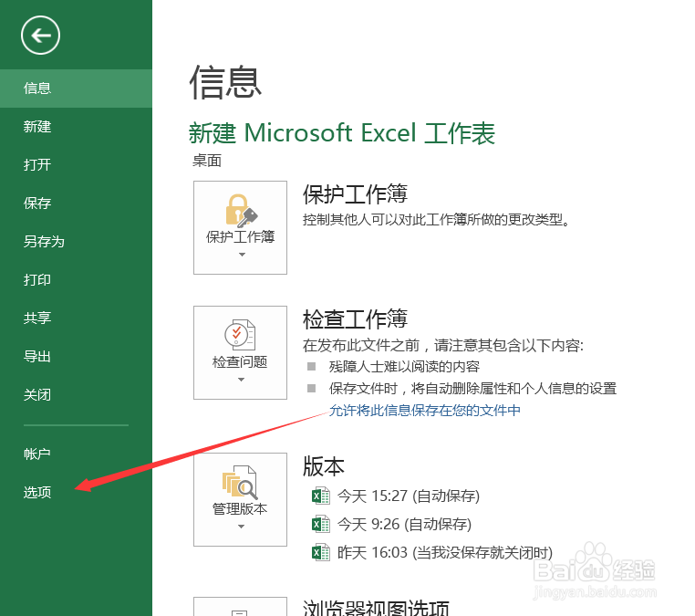
Task: Click the 桌面 file location text
Action: [207, 161]
